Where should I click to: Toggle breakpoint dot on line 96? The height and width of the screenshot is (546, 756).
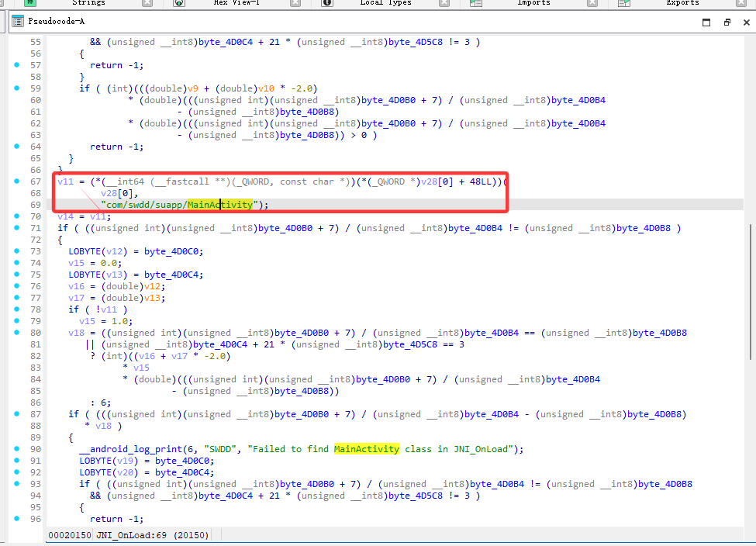(17, 519)
